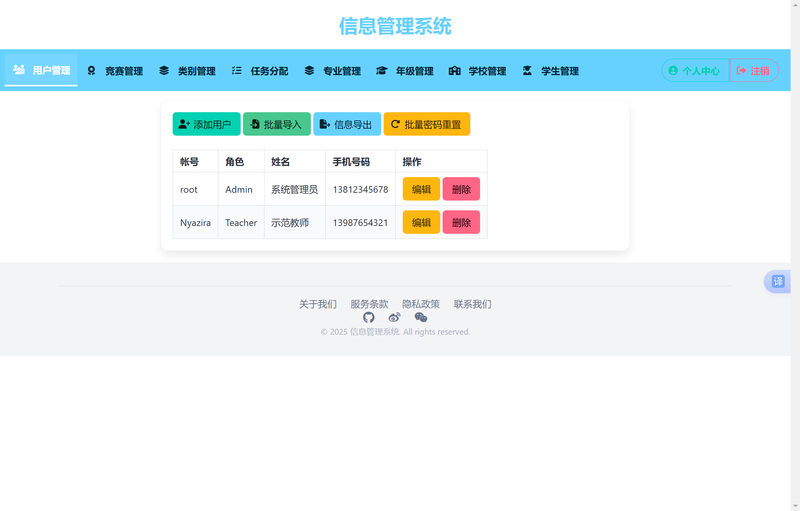Click the 操作 column header
800x511 pixels.
coord(441,162)
